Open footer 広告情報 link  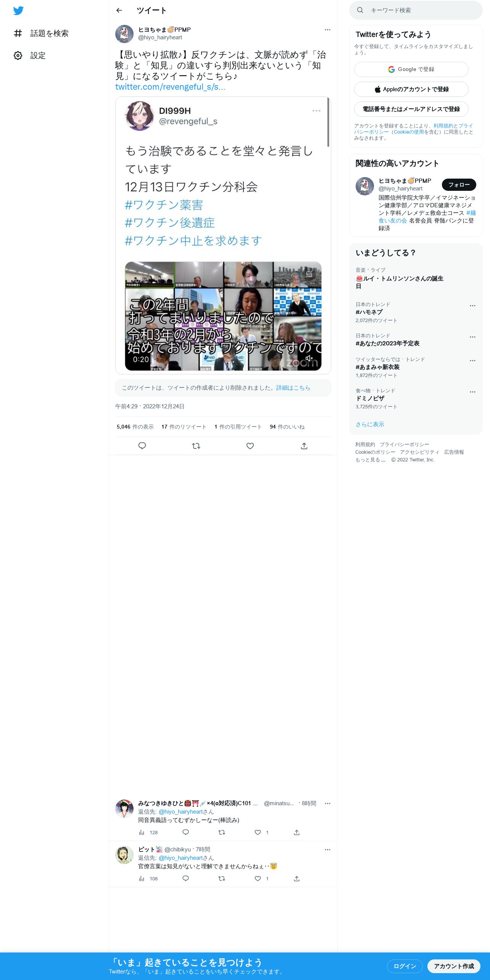coord(454,452)
